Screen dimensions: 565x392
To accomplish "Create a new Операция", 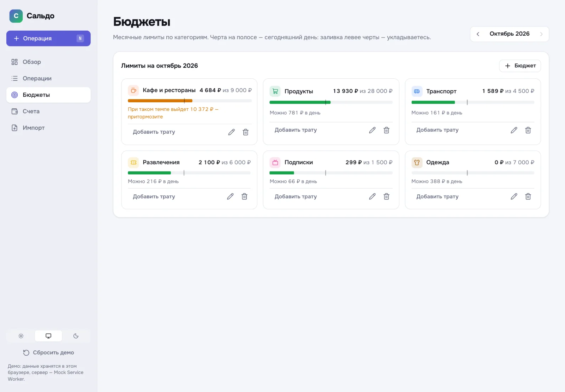I will pos(48,38).
